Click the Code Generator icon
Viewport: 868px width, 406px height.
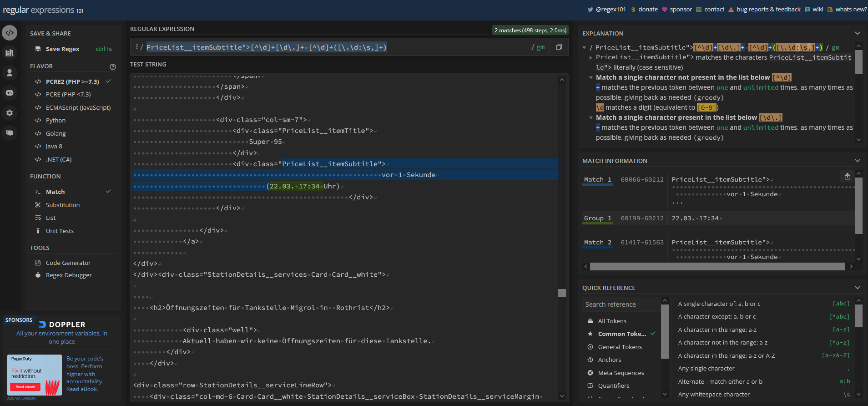[x=38, y=263]
